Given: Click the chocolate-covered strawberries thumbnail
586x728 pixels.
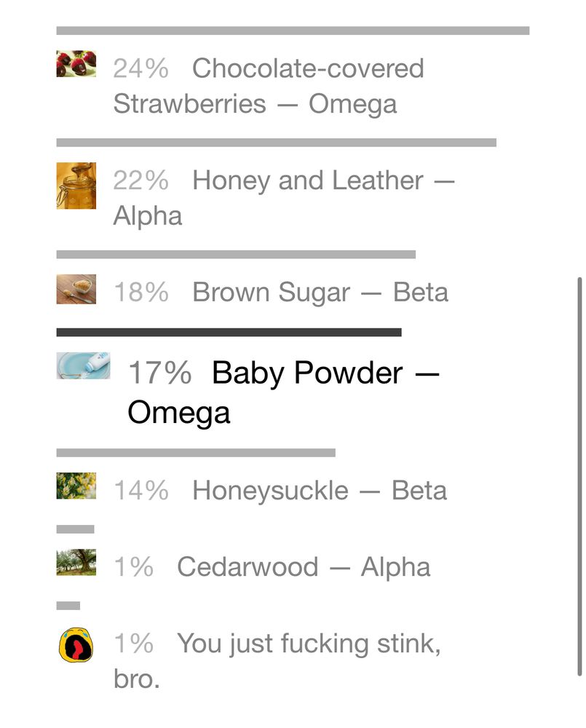Looking at the screenshot, I should pyautogui.click(x=76, y=64).
